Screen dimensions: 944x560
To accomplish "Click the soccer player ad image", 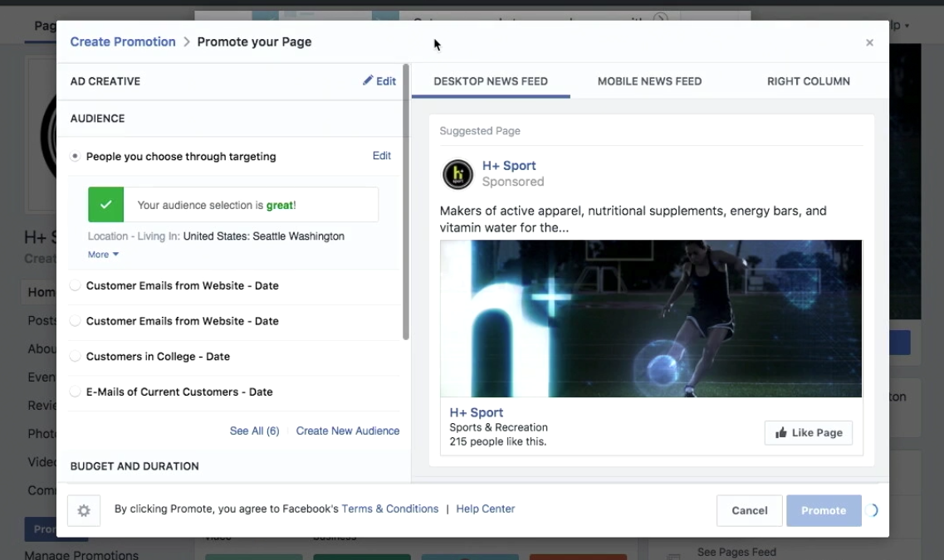I will click(x=651, y=319).
